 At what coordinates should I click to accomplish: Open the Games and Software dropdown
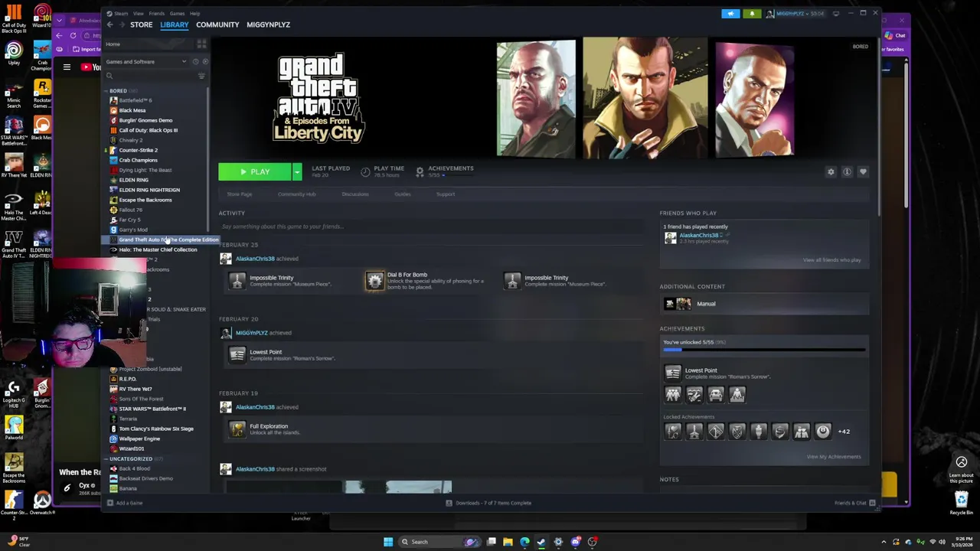click(x=147, y=61)
